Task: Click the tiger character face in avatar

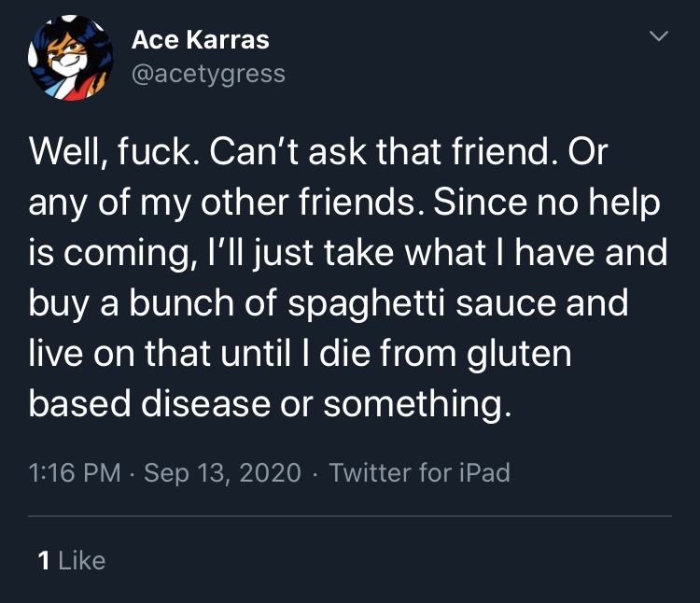Action: pos(67,56)
